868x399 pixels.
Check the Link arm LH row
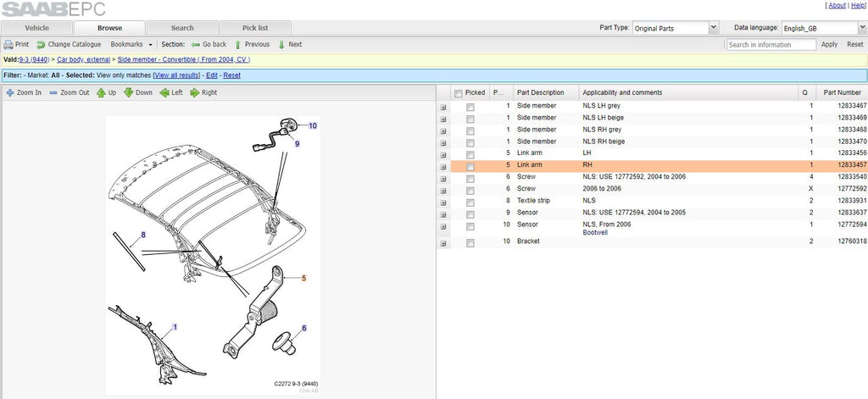tap(470, 154)
